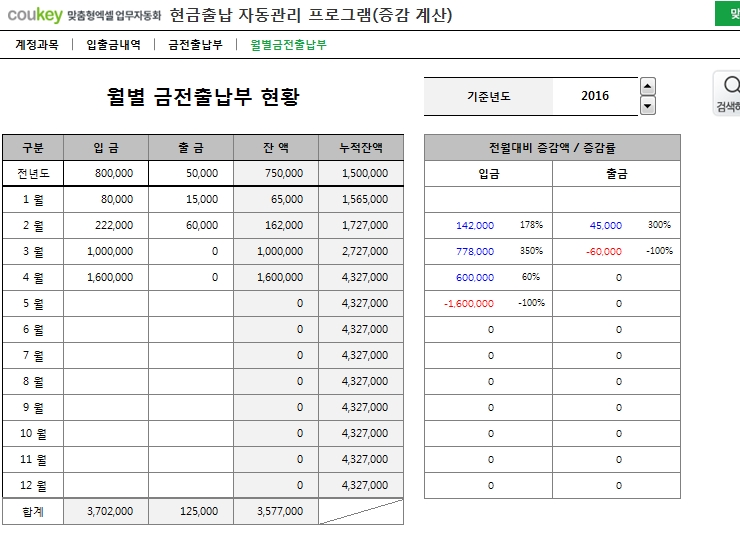Image resolution: width=740 pixels, height=555 pixels.
Task: Click the 누적잔액 column header
Action: [x=361, y=148]
